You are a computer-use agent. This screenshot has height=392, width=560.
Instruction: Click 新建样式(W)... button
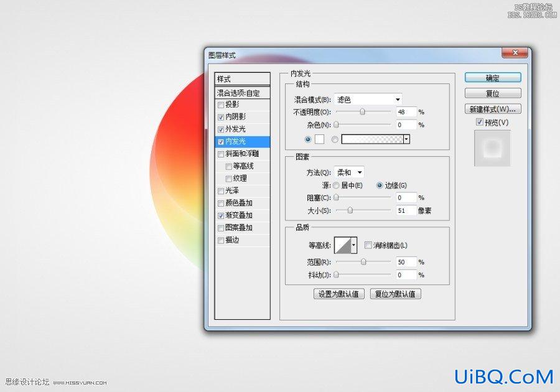pos(493,110)
